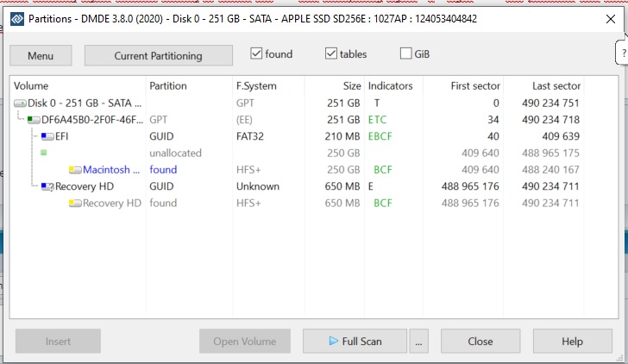Toggle the found checkbox

point(256,53)
